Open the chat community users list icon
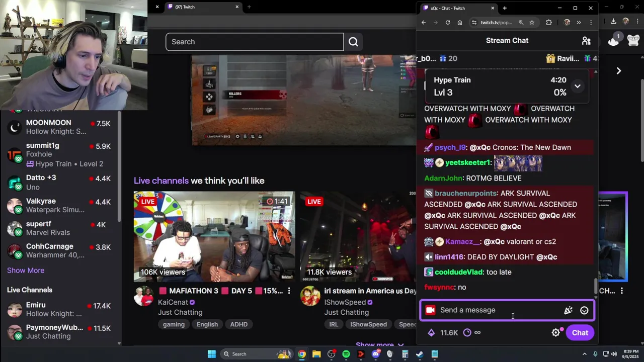Image resolution: width=644 pixels, height=362 pixels. 586,41
